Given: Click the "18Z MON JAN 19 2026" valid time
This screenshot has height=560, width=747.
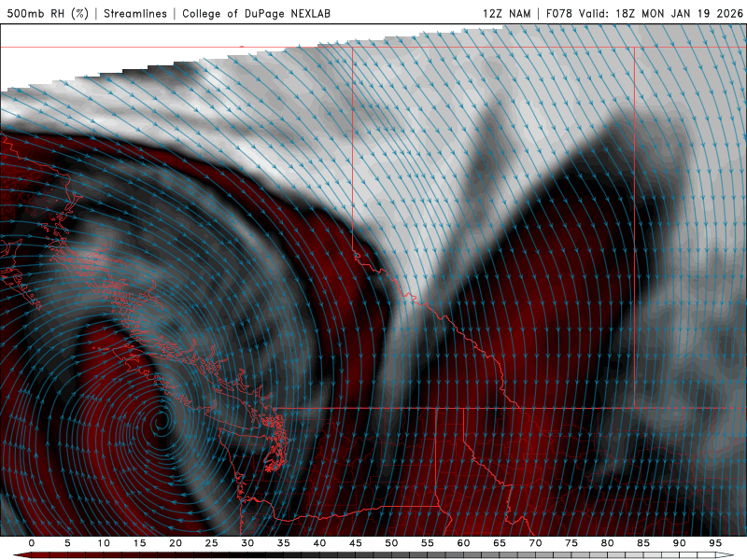Looking at the screenshot, I should click(x=680, y=13).
